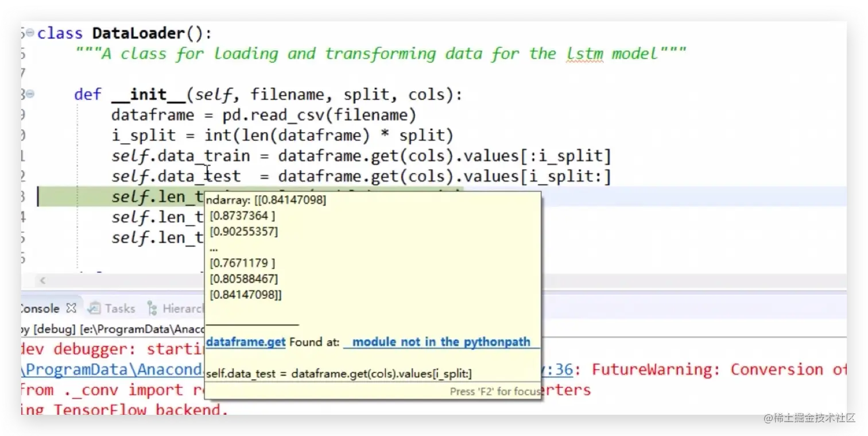Click the __init__ method name
The width and height of the screenshot is (868, 436).
[x=149, y=94]
